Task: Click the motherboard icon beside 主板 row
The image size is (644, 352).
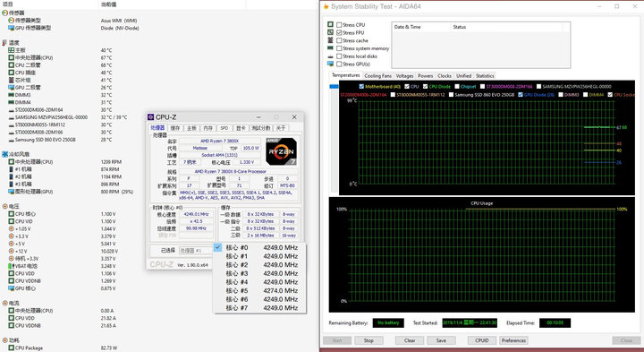Action: (x=12, y=50)
